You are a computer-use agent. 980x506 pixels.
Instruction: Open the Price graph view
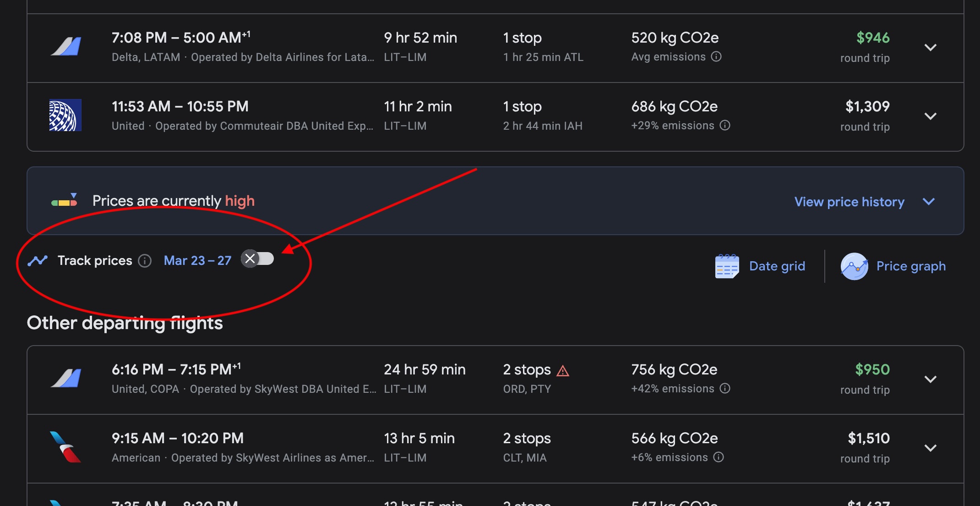pyautogui.click(x=910, y=266)
